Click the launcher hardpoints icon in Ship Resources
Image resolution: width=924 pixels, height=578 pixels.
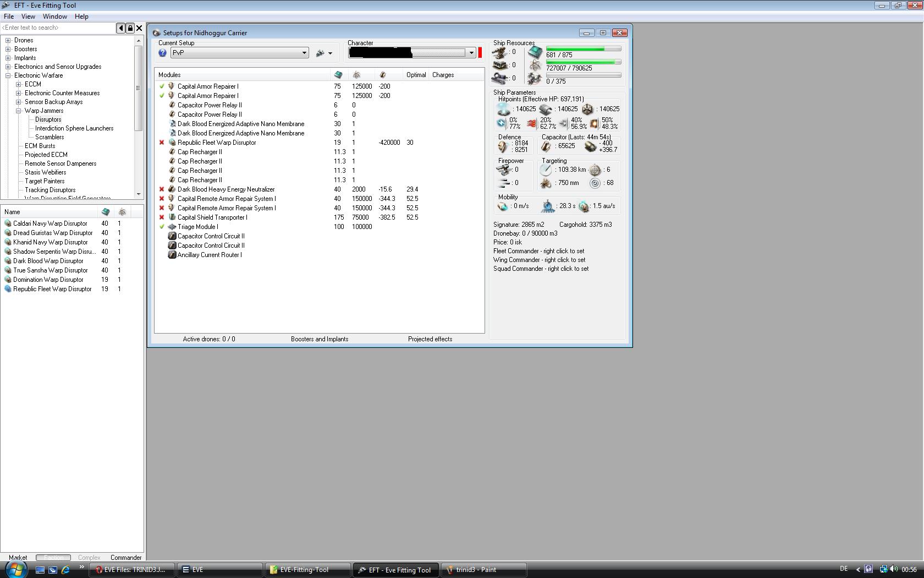[500, 65]
